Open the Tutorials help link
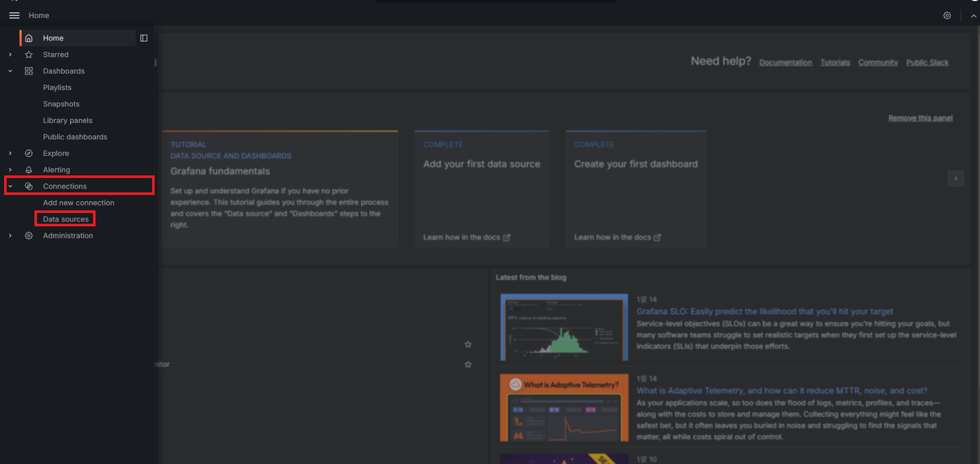The height and width of the screenshot is (464, 980). pos(835,62)
